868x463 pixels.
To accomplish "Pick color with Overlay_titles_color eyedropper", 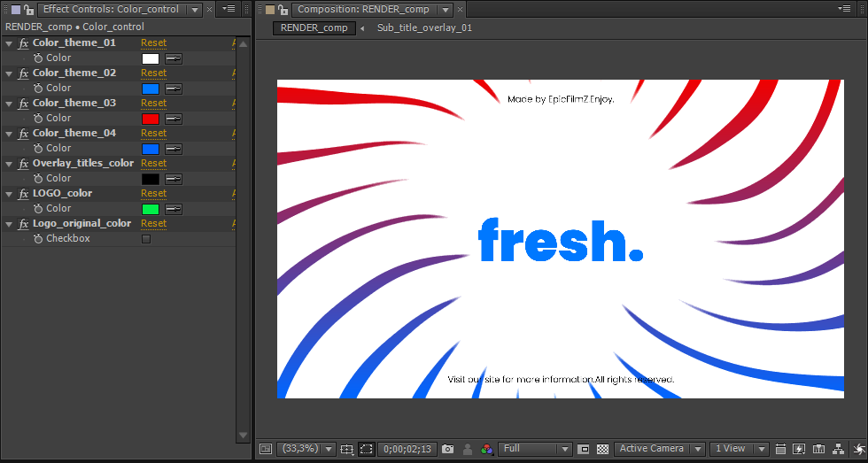I will [x=174, y=179].
